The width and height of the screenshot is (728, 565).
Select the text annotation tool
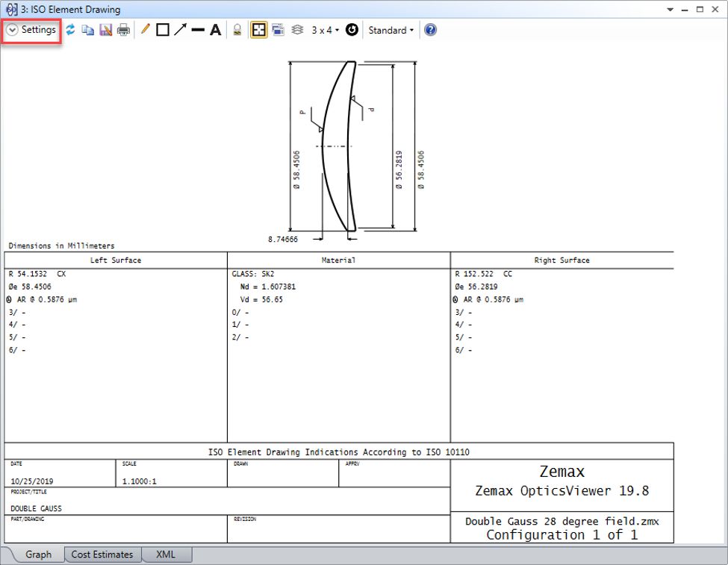click(215, 31)
